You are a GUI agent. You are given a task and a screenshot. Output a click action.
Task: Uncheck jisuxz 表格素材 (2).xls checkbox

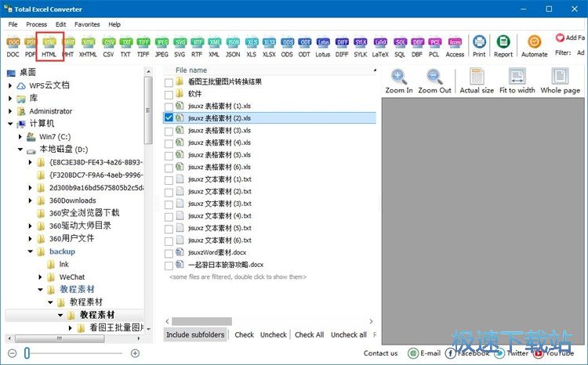(x=169, y=118)
